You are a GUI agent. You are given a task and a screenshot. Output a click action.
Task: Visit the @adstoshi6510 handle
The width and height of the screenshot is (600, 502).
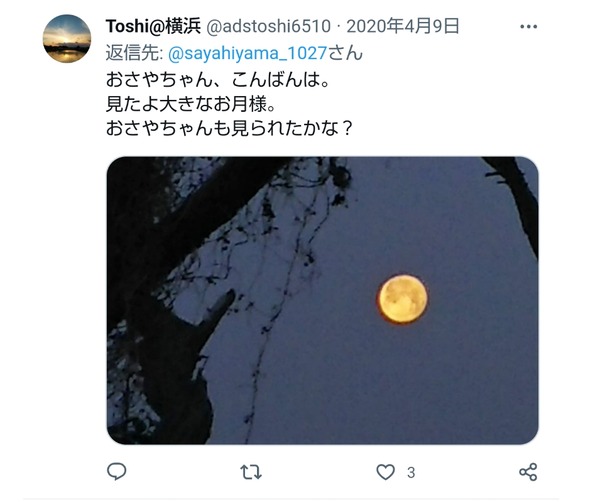(269, 26)
